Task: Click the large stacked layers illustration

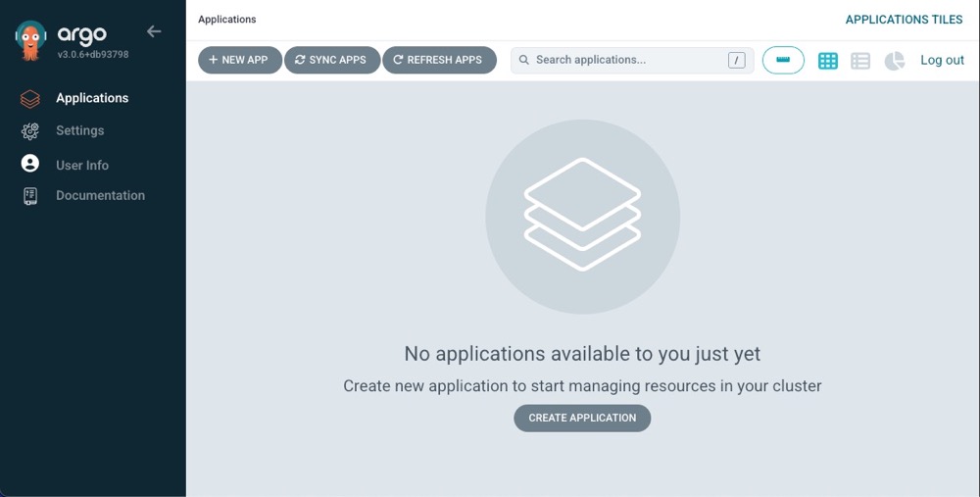Action: coord(582,217)
